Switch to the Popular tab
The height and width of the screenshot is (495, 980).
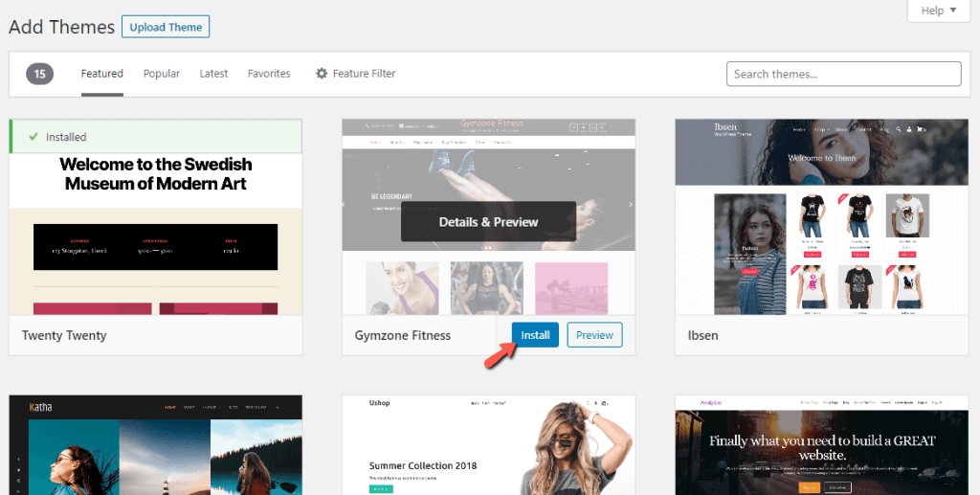click(161, 74)
